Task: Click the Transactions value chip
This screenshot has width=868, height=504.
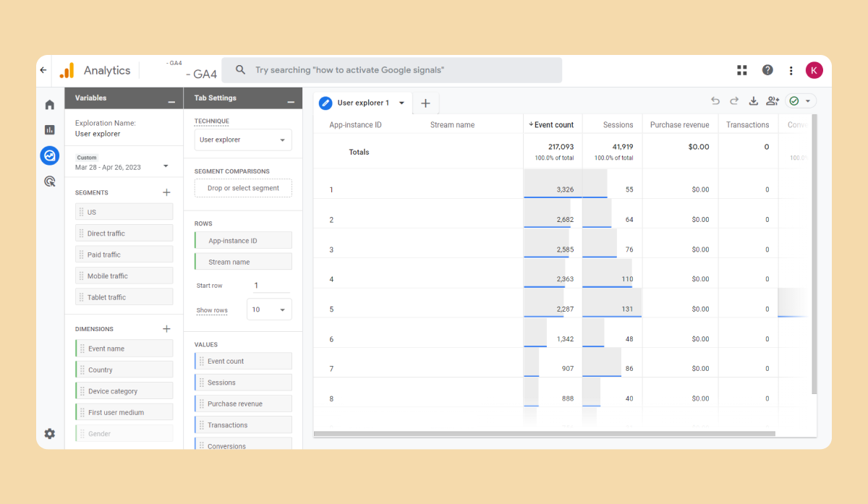Action: coord(243,425)
